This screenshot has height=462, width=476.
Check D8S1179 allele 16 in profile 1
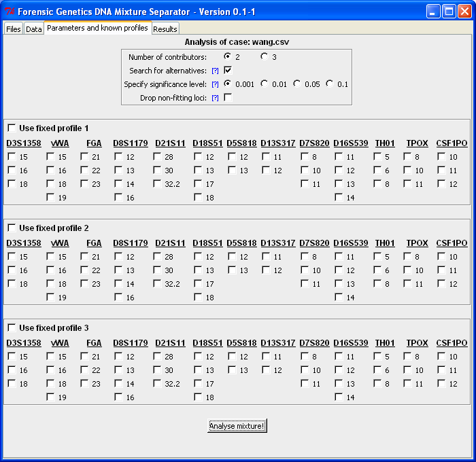tap(119, 198)
